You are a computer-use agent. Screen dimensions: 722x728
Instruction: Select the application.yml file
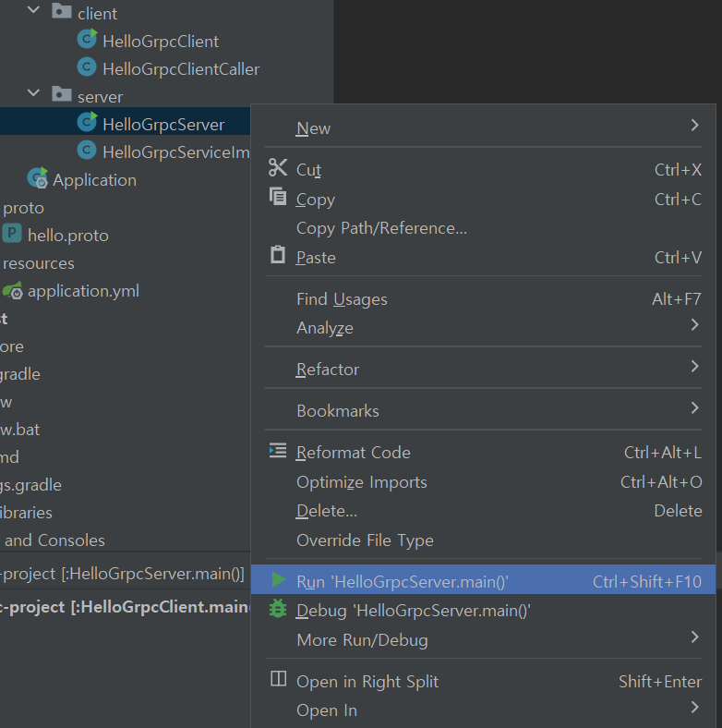click(83, 291)
